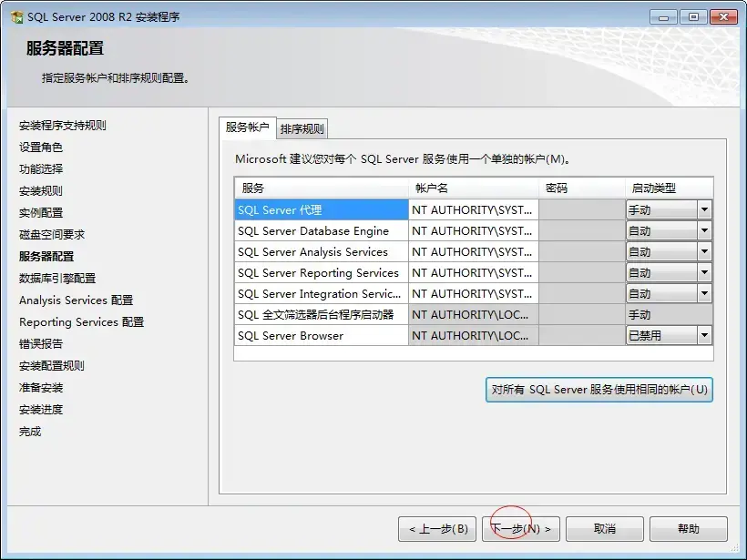Proceed with the 下一步(N) button

pos(521,528)
